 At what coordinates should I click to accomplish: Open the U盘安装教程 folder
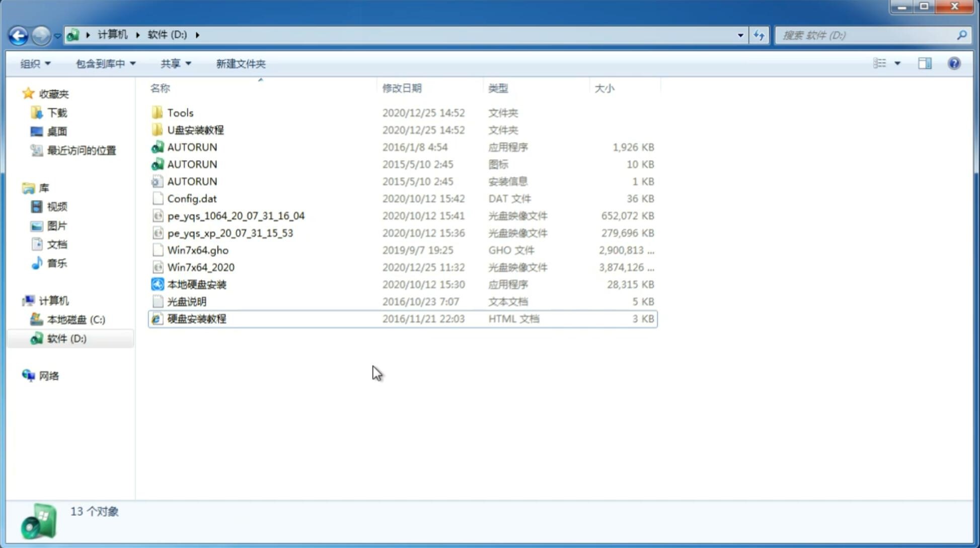[x=195, y=129]
